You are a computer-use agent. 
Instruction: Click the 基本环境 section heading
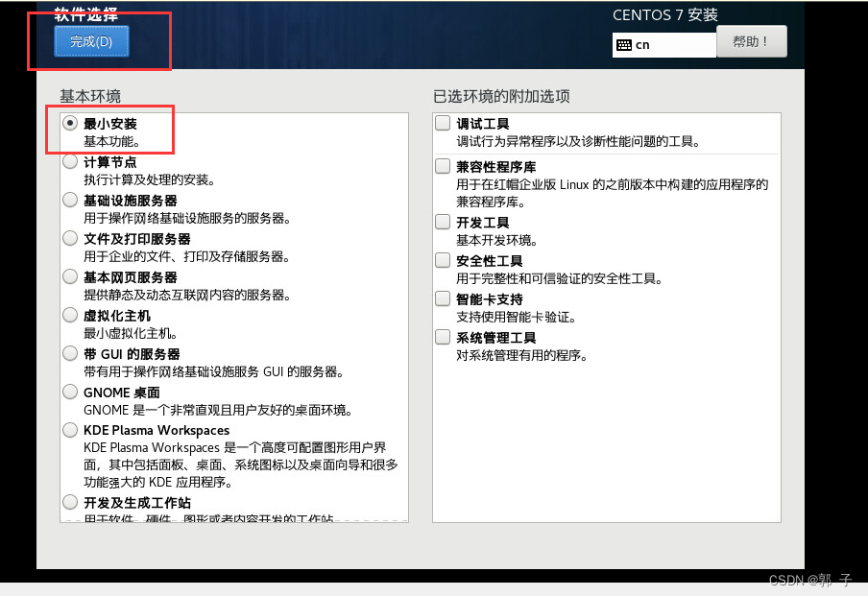click(90, 96)
